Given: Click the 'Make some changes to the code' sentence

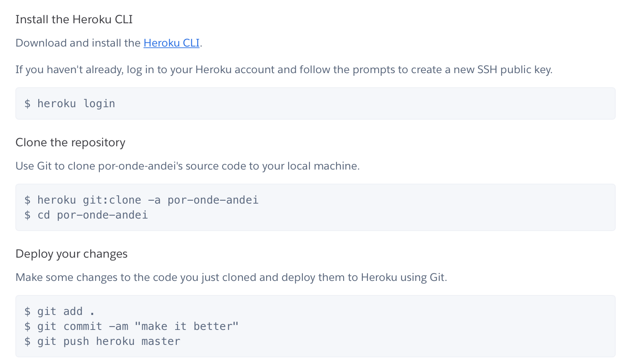Looking at the screenshot, I should 231,277.
